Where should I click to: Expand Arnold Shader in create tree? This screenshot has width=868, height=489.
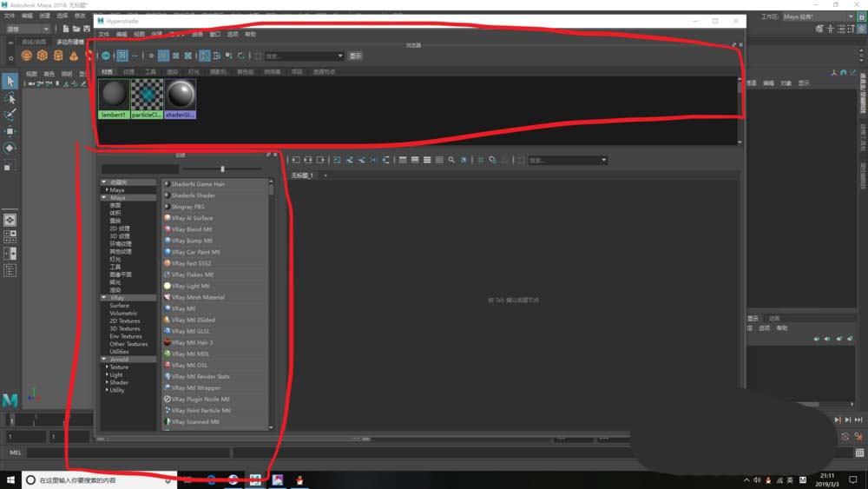click(107, 383)
